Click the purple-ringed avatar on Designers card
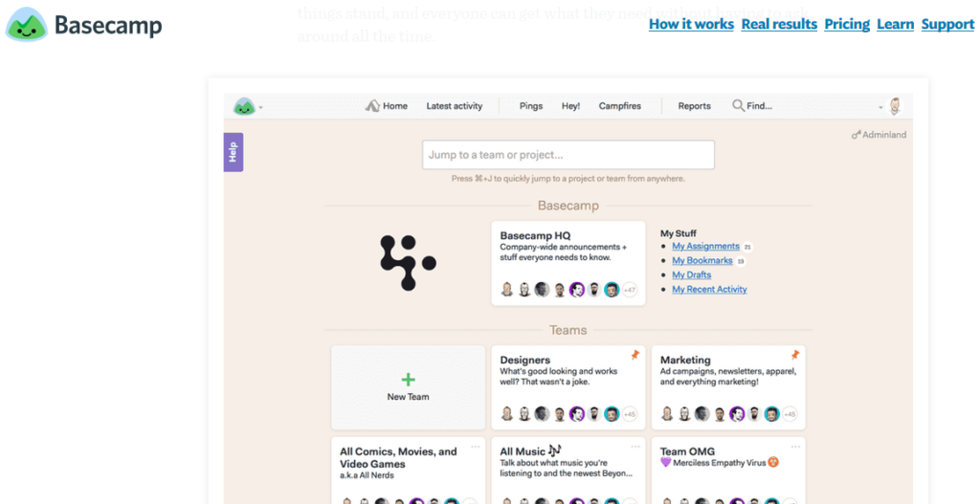Screen dimensions: 980x504 577,414
